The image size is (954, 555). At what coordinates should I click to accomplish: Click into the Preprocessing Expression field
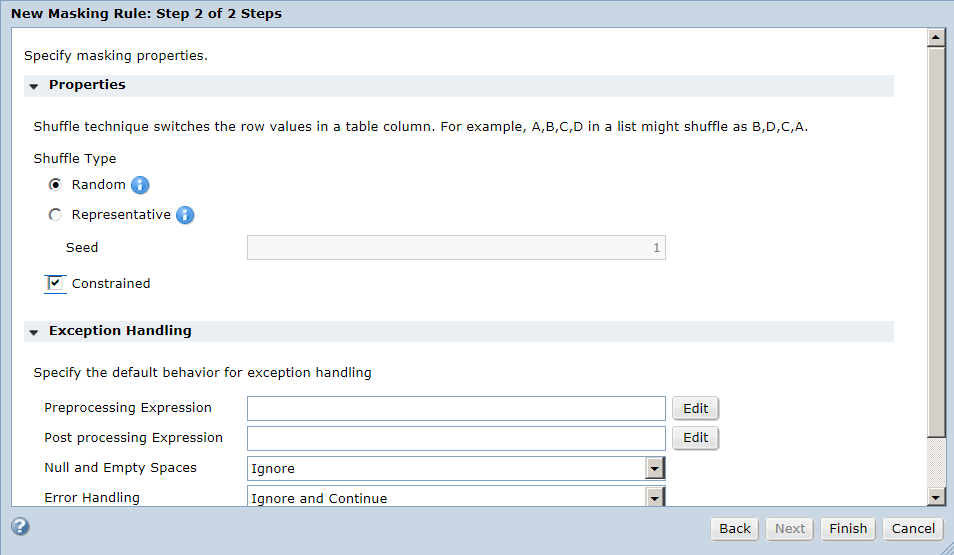456,408
